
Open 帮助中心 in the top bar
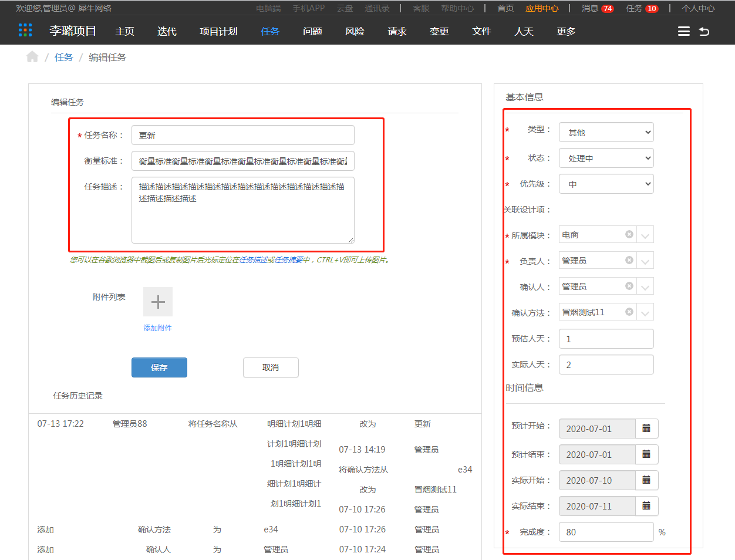pyautogui.click(x=457, y=8)
